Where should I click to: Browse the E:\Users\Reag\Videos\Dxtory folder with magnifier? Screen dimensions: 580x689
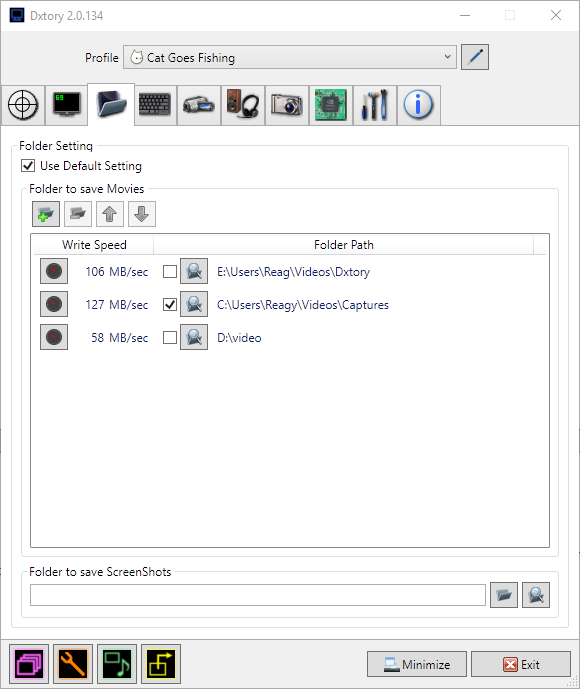click(x=194, y=272)
